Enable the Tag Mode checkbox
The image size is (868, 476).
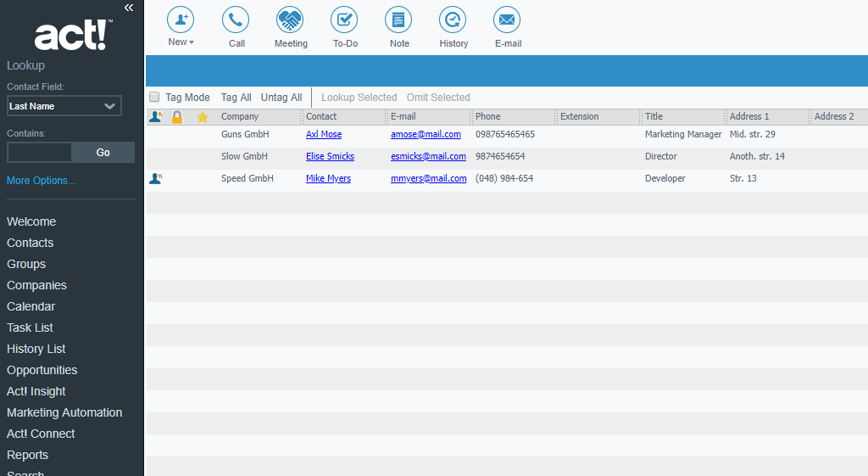pyautogui.click(x=154, y=98)
